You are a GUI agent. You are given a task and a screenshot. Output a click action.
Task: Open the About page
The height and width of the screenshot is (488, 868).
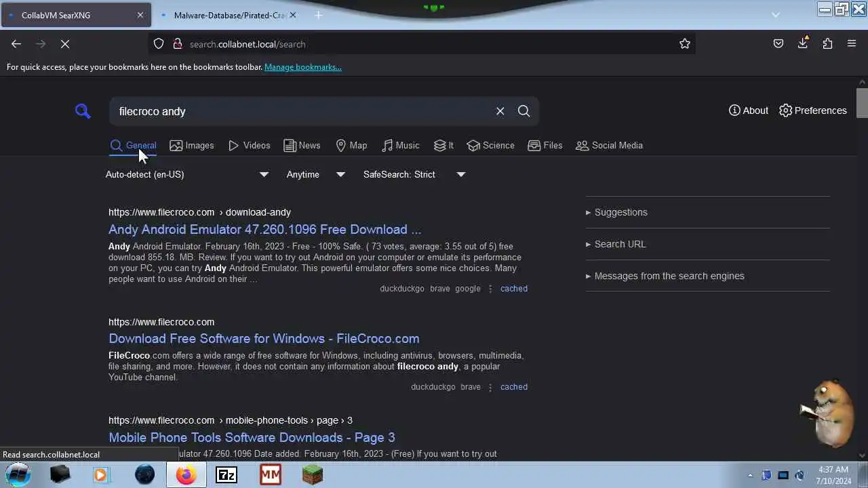tap(749, 110)
